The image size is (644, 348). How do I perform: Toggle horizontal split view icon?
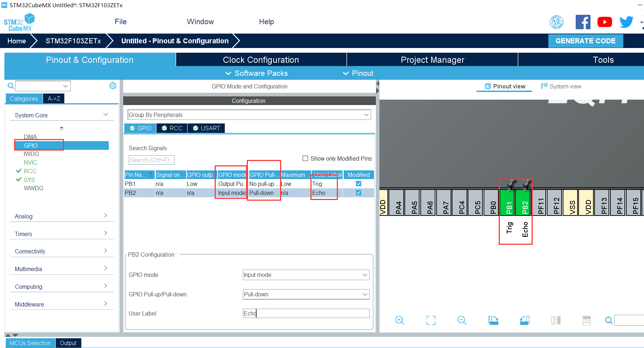[x=587, y=320]
